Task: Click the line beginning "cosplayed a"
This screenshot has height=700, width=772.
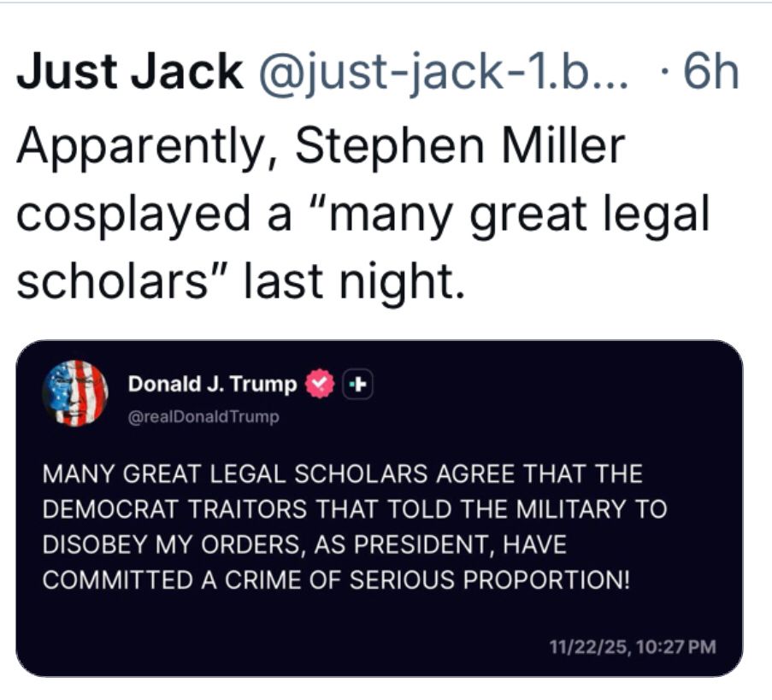Action: 362,215
